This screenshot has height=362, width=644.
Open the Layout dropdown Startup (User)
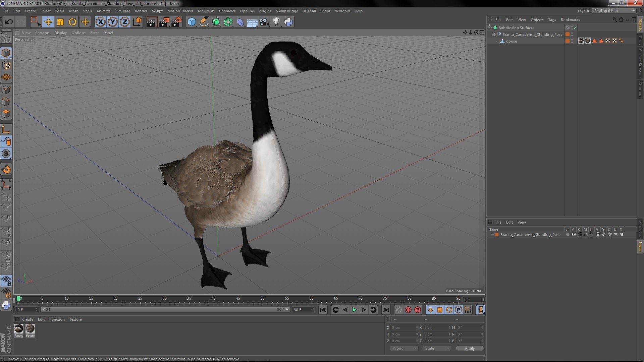click(614, 11)
